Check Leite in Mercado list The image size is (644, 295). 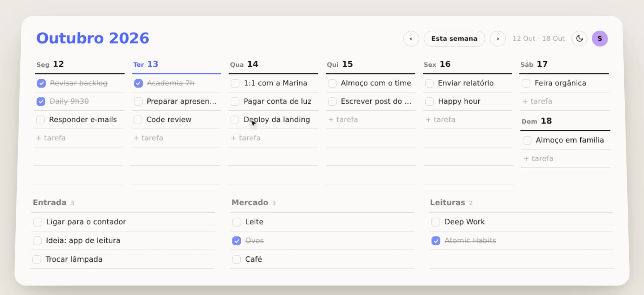[x=237, y=222]
